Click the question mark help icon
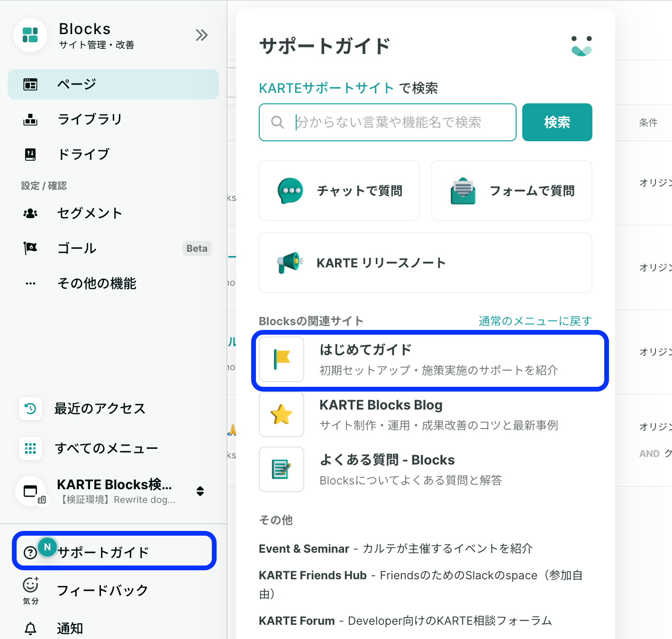Viewport: 672px width, 639px height. 30,553
